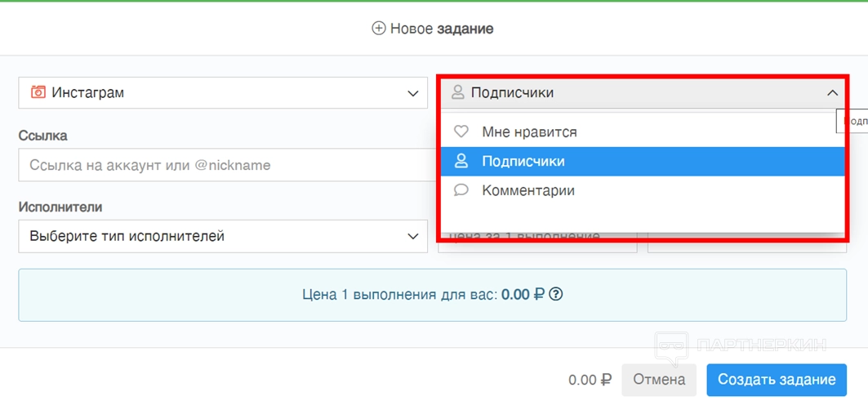Click the Цена 1 выполнения для вас text

(399, 294)
